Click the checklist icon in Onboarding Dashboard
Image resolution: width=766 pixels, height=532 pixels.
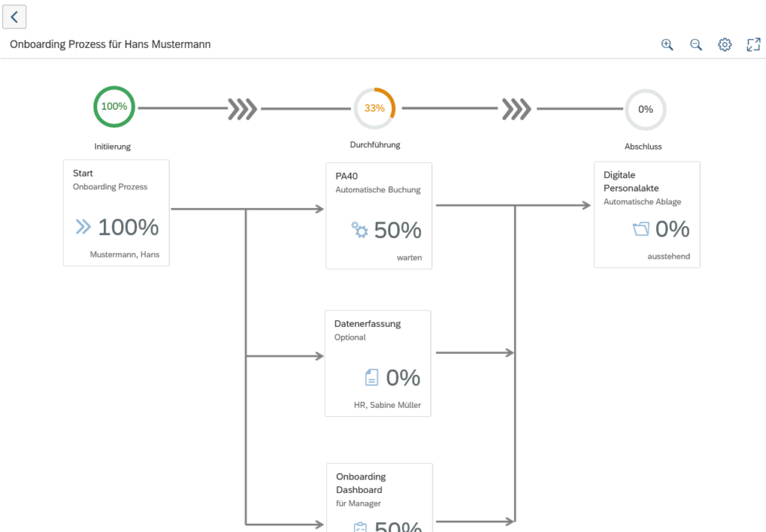359,527
